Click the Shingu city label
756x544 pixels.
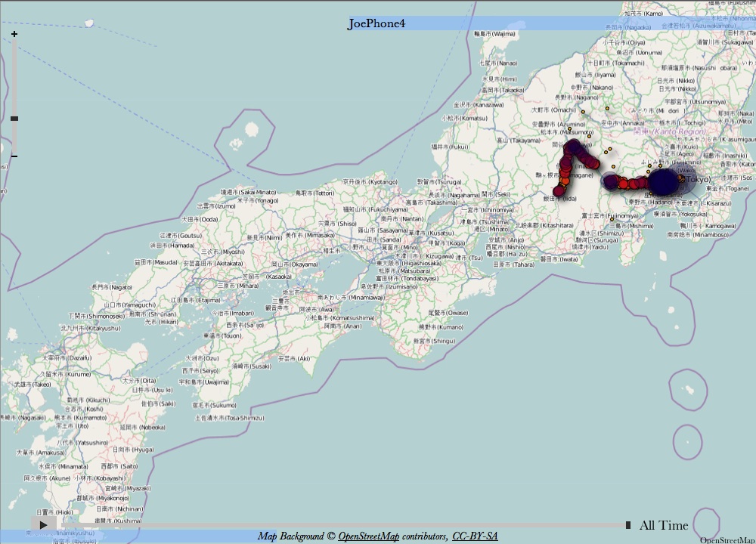click(x=434, y=341)
